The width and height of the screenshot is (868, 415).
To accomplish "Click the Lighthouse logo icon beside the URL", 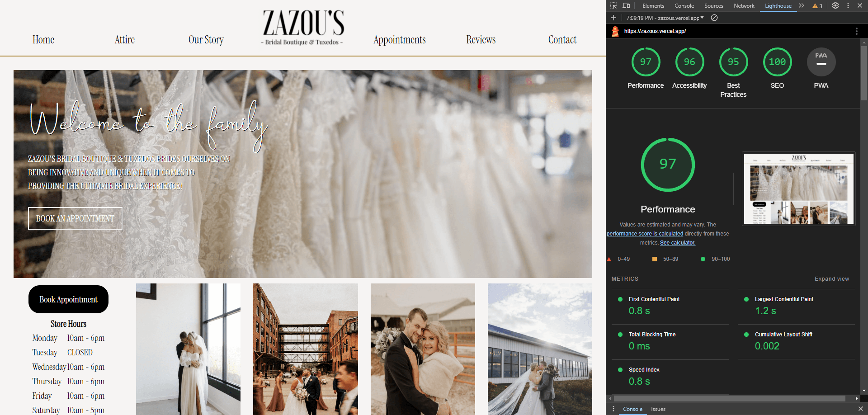I will coord(615,31).
